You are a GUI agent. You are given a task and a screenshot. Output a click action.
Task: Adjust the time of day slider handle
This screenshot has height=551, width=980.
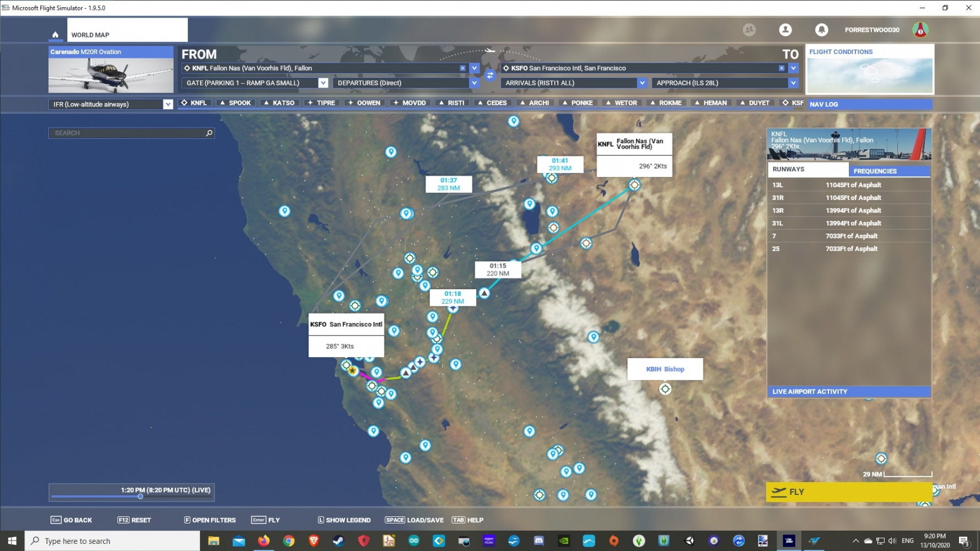point(140,496)
